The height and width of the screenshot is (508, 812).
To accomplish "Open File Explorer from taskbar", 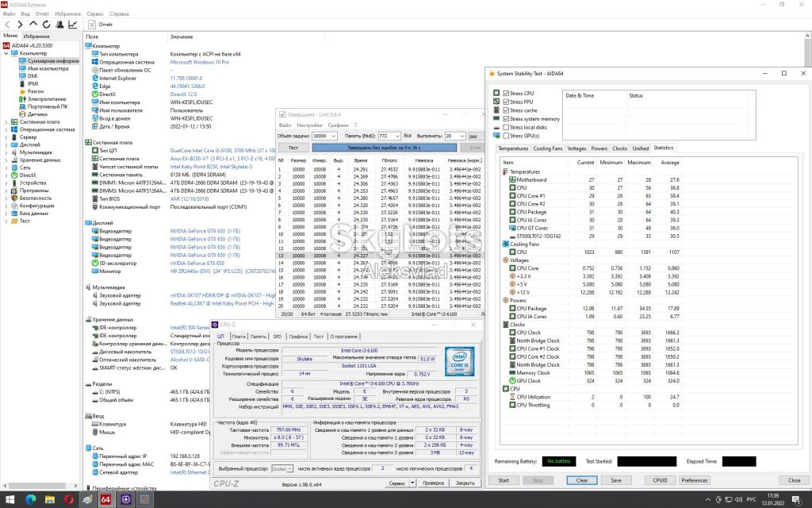I will click(50, 500).
